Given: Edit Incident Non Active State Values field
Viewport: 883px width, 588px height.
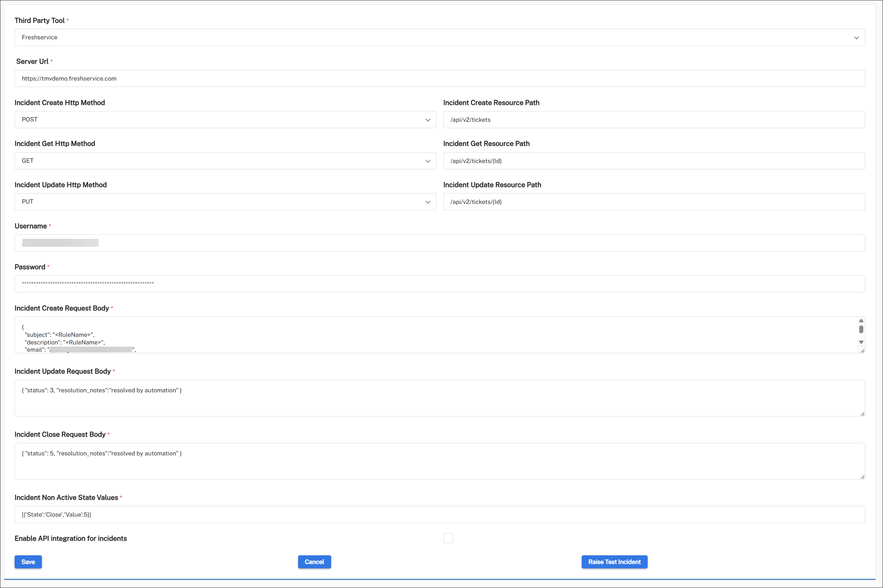Looking at the screenshot, I should point(439,514).
